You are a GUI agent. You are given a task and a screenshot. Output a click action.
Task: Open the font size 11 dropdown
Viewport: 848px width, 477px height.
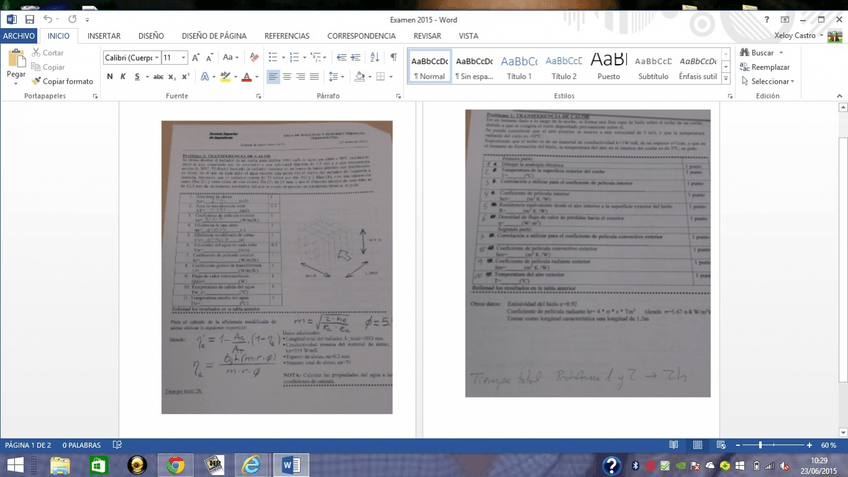pyautogui.click(x=183, y=58)
